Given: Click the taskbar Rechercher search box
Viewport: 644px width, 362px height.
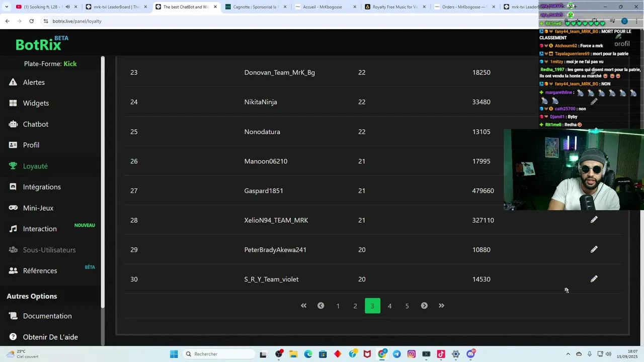Looking at the screenshot, I should coord(218,354).
